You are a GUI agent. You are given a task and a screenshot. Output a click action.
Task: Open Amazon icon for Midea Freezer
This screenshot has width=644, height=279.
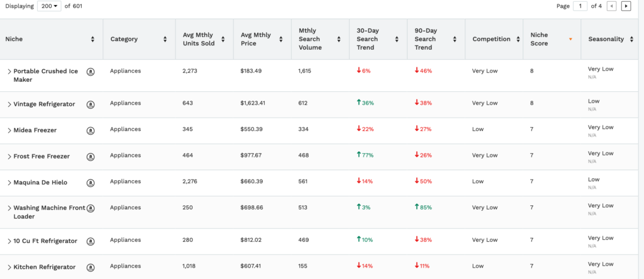coord(91,130)
